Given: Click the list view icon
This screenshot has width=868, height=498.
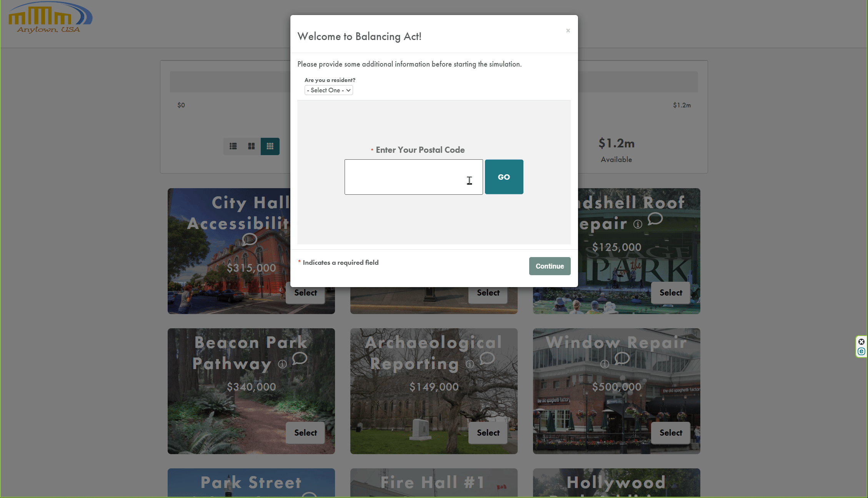Looking at the screenshot, I should click(233, 146).
